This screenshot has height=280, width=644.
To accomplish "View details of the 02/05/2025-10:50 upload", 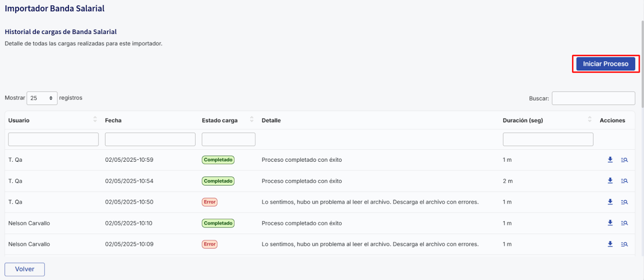I will point(624,202).
